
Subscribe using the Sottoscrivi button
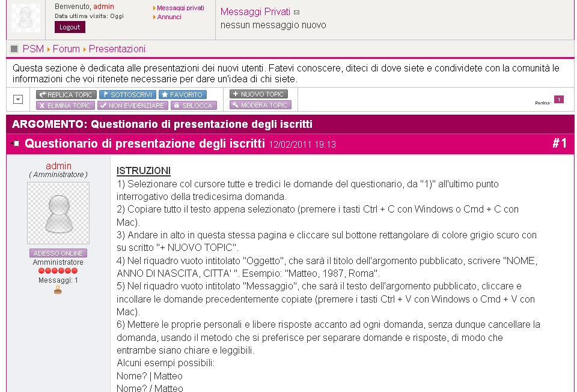click(x=127, y=95)
